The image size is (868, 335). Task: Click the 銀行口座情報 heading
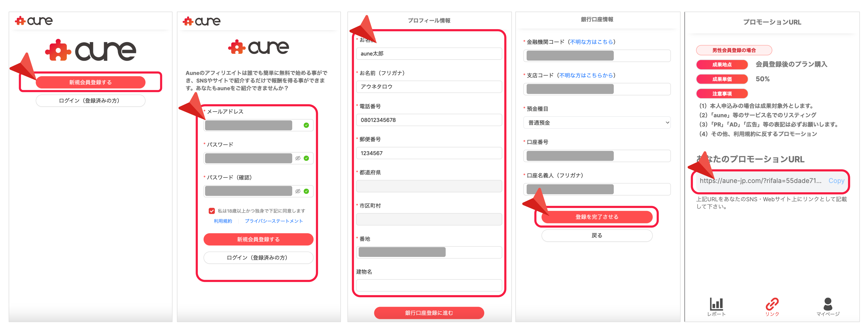coord(597,19)
